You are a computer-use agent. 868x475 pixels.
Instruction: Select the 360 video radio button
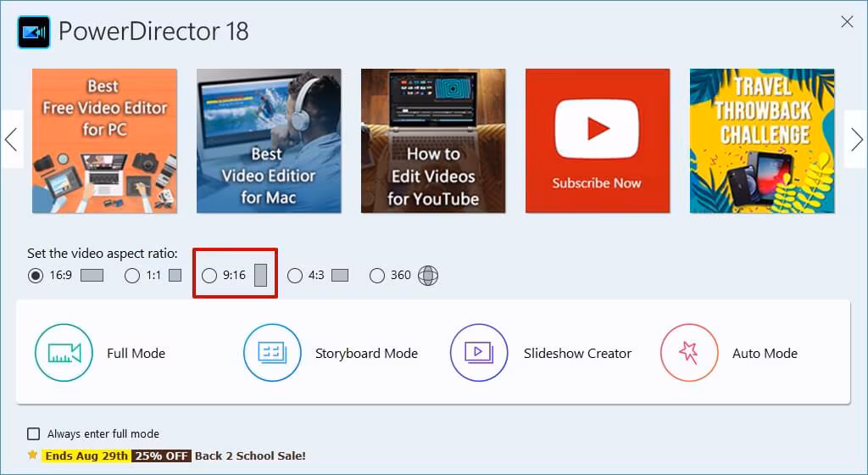pos(377,275)
